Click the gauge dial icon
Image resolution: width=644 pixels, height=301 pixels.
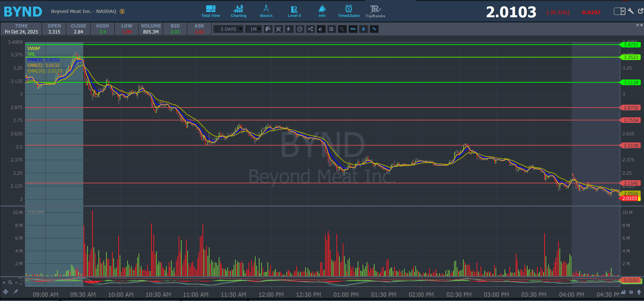tap(300, 29)
